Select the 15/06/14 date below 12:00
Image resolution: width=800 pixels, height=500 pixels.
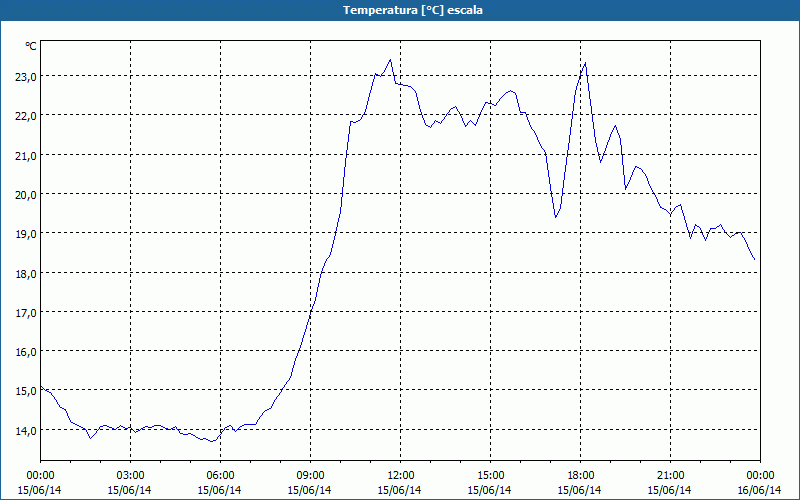coord(400,490)
